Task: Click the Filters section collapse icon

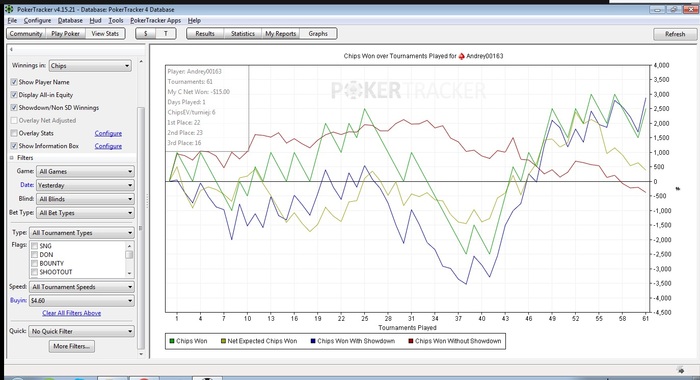Action: 12,158
